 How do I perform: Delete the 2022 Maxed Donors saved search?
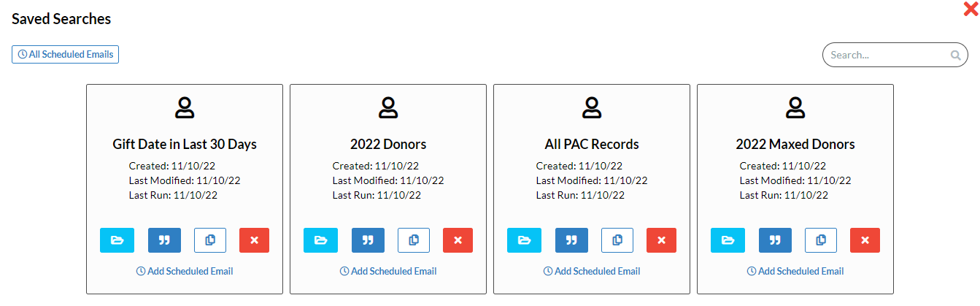865,240
